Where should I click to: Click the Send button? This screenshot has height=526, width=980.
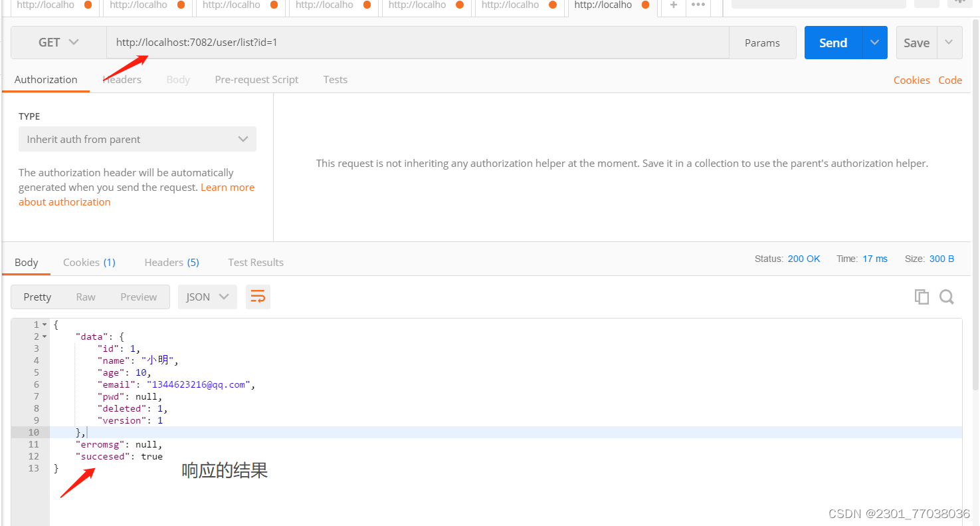coord(832,42)
